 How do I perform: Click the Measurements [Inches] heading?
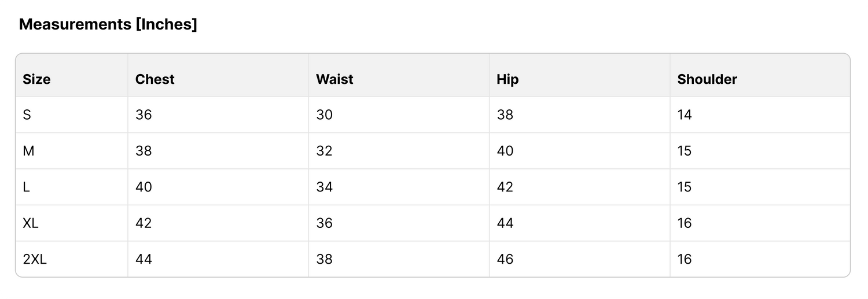click(108, 24)
